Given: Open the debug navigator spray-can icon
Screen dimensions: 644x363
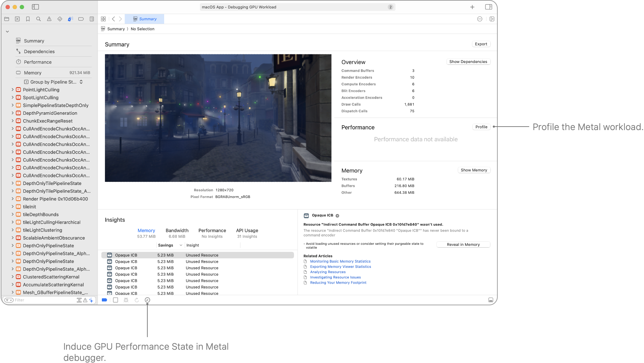Looking at the screenshot, I should [x=70, y=19].
